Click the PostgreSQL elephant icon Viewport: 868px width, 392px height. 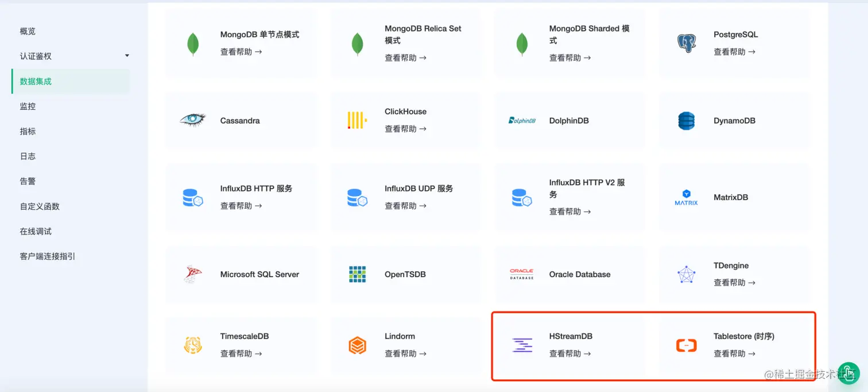687,43
